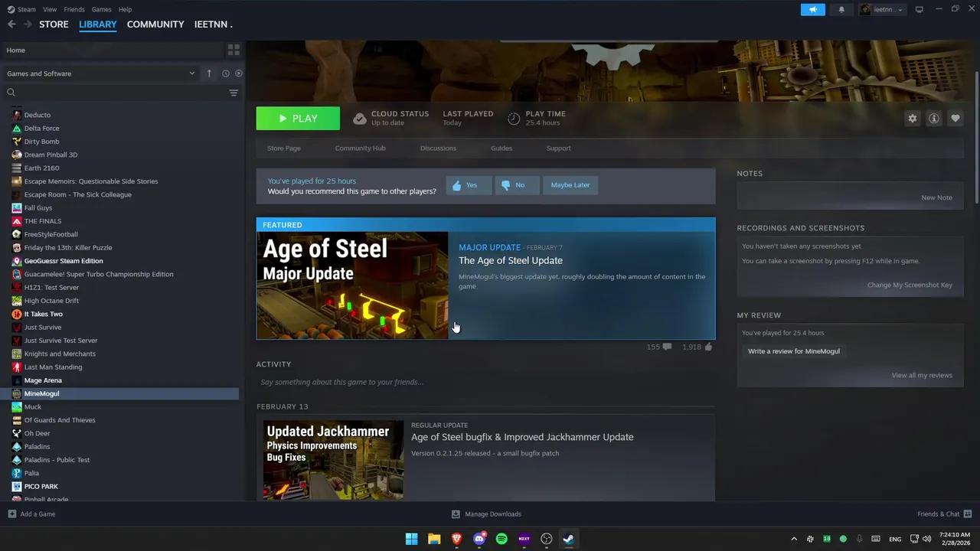The width and height of the screenshot is (980, 551).
Task: Open Spotify from taskbar
Action: (x=501, y=539)
